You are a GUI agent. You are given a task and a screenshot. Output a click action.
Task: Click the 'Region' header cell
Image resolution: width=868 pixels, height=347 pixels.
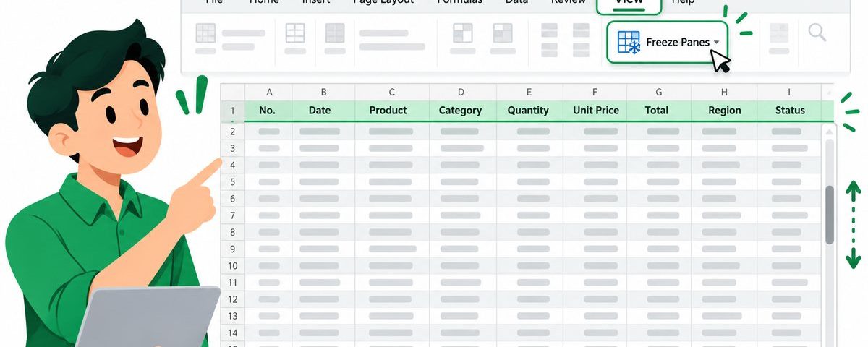724,111
